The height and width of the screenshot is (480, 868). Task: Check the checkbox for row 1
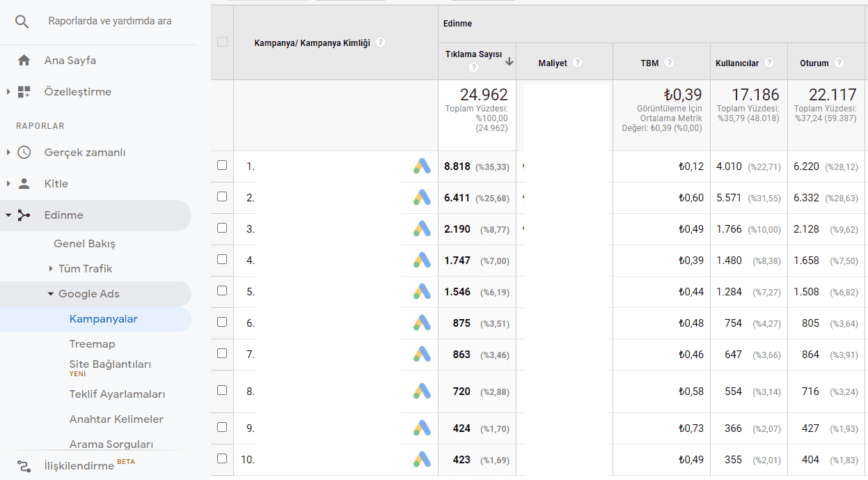pos(222,166)
